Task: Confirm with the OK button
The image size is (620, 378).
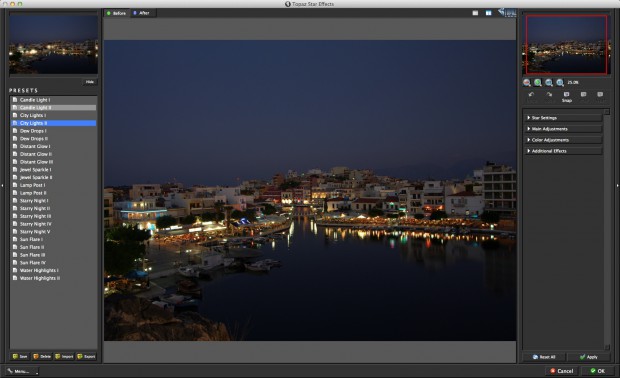Action: point(597,371)
